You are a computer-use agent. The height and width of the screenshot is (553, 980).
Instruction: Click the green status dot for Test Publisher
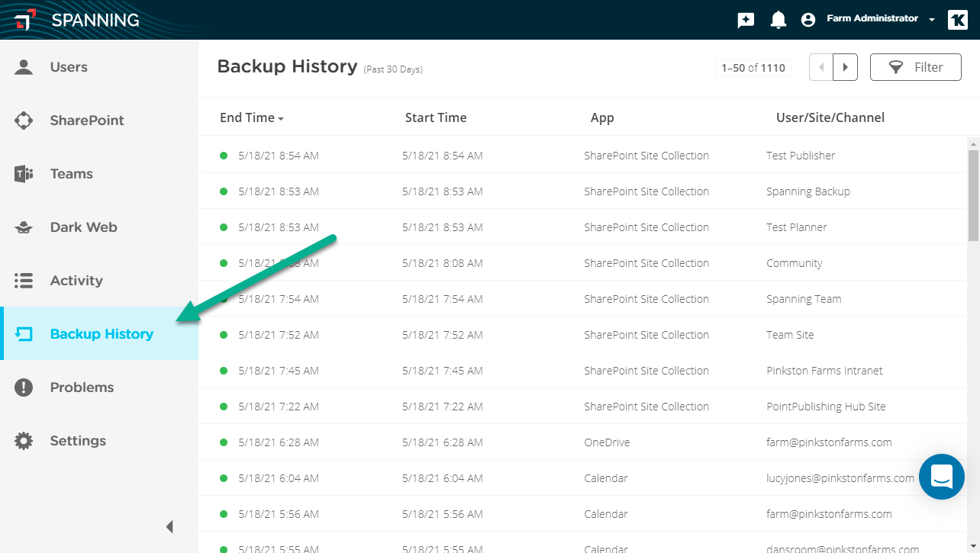click(x=224, y=156)
